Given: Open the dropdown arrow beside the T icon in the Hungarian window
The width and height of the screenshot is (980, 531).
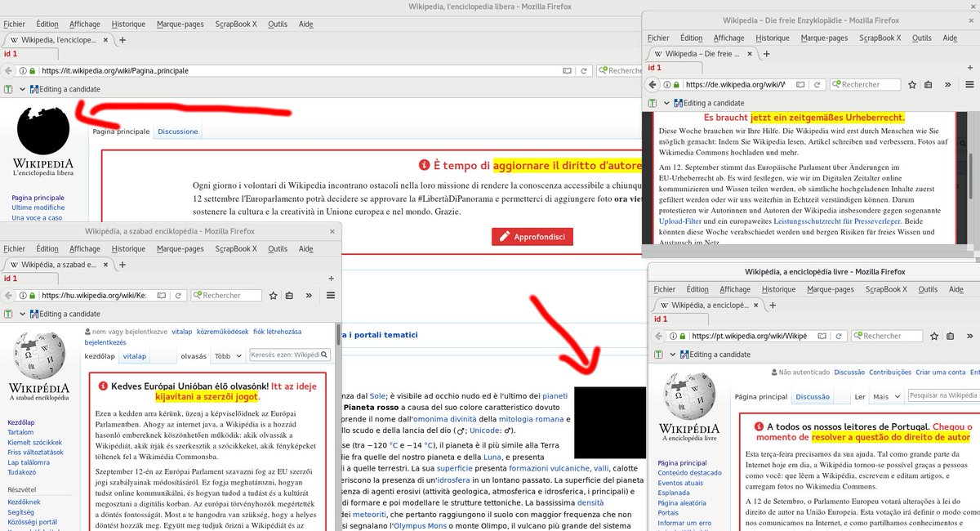Looking at the screenshot, I should pos(22,314).
